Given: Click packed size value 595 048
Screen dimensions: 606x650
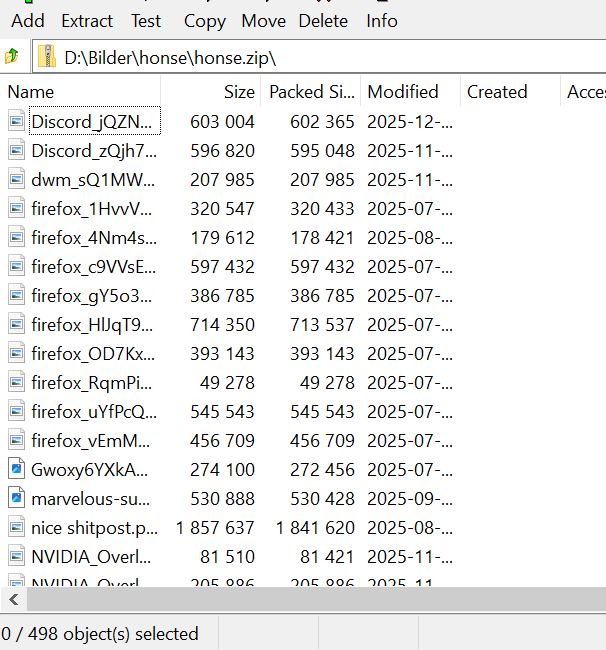Looking at the screenshot, I should [322, 150].
